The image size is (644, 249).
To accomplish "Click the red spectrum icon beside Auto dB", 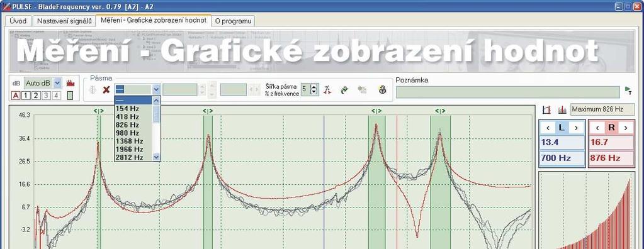I will point(71,83).
